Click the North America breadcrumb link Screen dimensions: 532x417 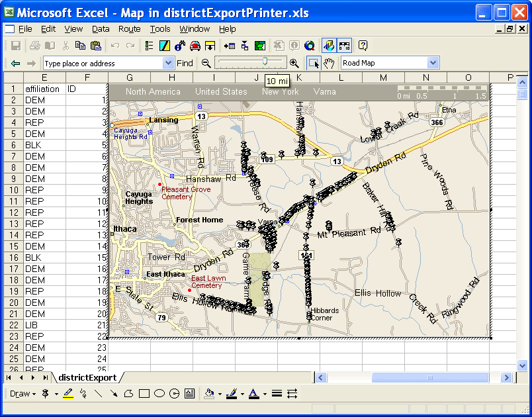(153, 91)
